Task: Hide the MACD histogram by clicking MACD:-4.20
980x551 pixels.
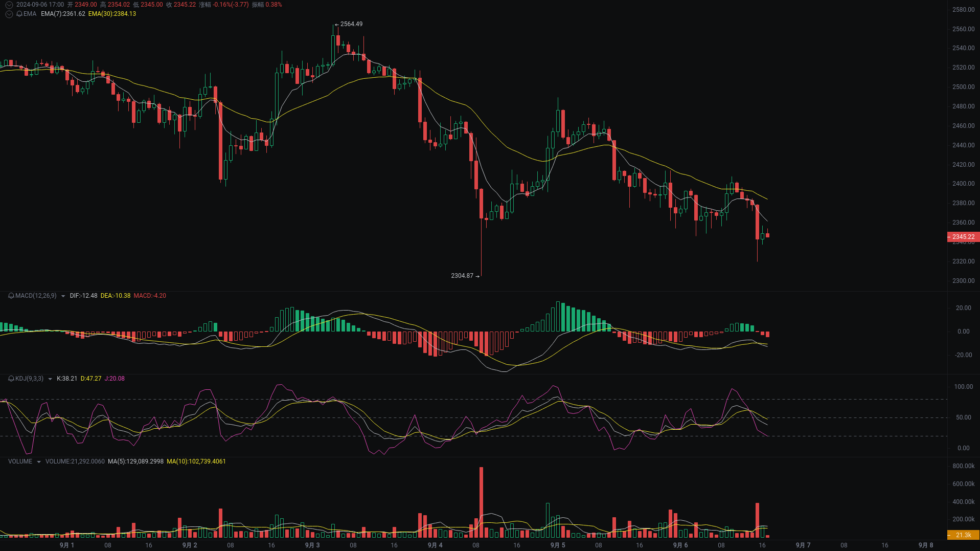Action: coord(150,296)
